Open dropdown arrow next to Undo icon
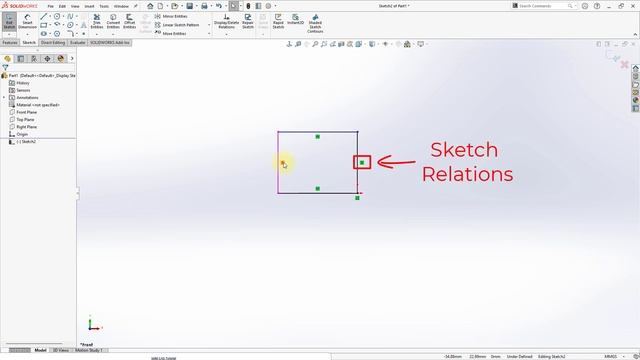The width and height of the screenshot is (640, 360). [x=226, y=6]
